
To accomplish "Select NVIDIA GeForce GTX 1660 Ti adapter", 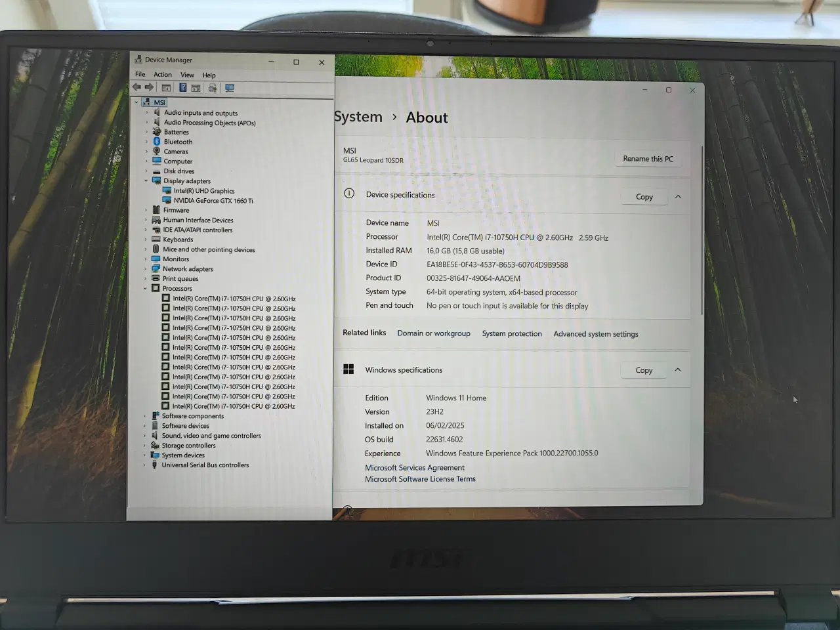I will 213,201.
